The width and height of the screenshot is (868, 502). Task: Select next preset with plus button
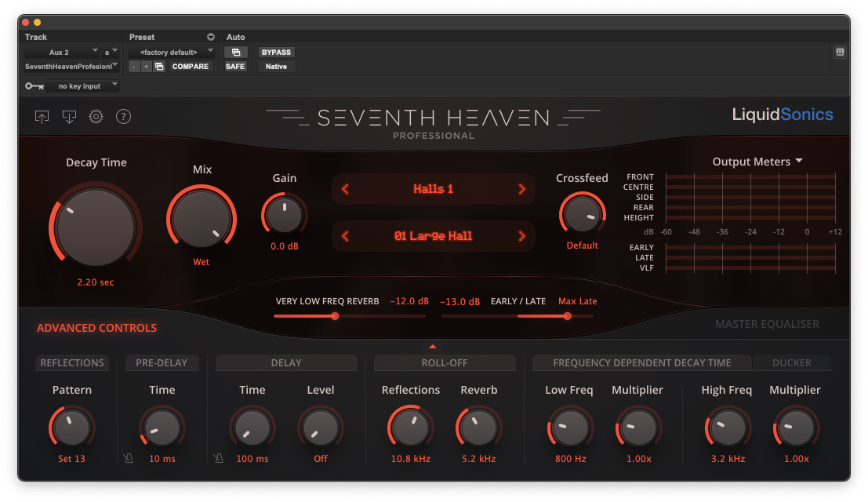pyautogui.click(x=146, y=67)
